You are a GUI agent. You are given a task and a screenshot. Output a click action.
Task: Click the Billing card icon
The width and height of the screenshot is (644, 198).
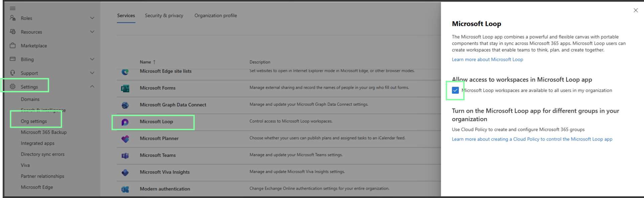[13, 59]
